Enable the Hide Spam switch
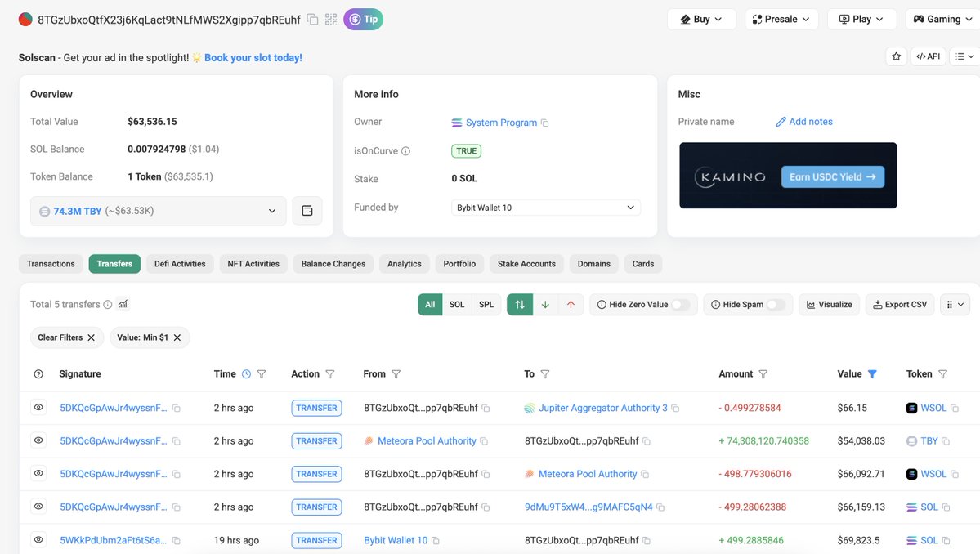The image size is (980, 554). pyautogui.click(x=775, y=305)
